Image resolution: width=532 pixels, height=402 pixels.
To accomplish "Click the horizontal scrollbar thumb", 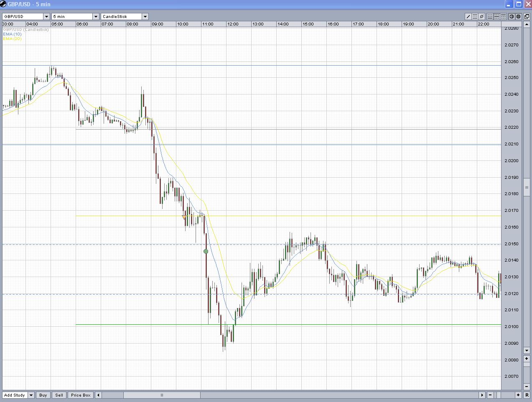I will pos(162,395).
